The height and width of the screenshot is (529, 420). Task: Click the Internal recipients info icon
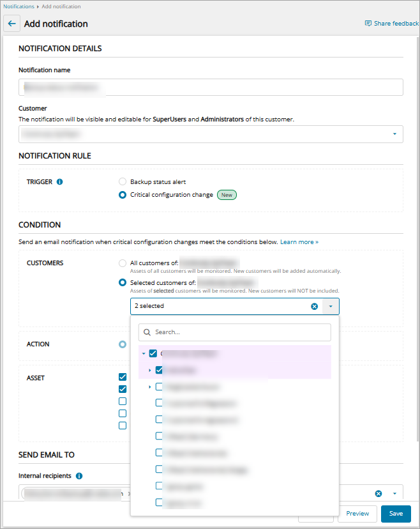pyautogui.click(x=79, y=476)
